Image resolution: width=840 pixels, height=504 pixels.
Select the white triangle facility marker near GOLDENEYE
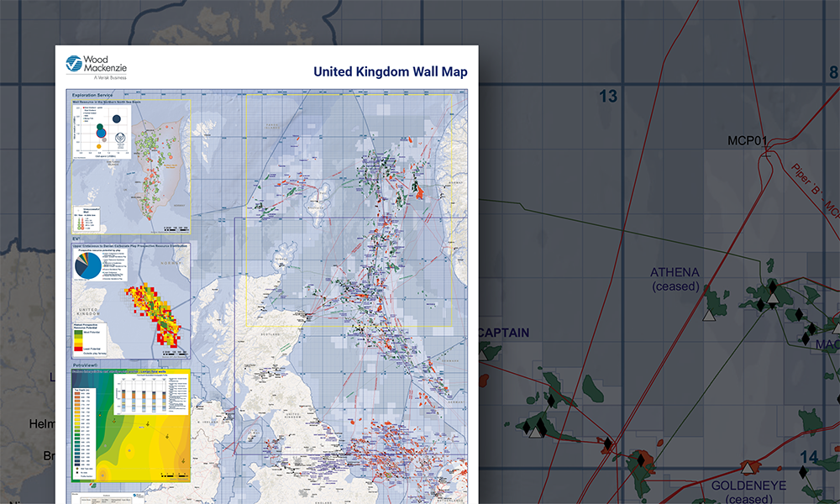click(x=748, y=469)
